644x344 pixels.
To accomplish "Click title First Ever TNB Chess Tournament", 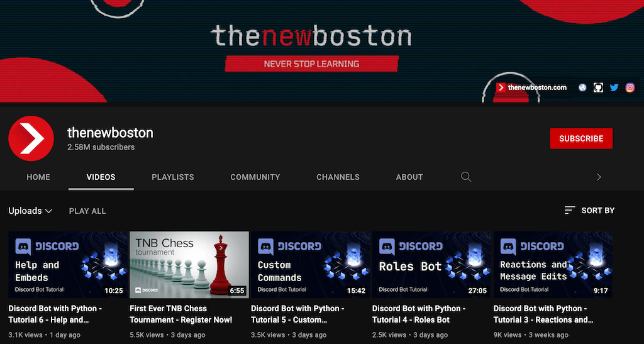I will click(181, 314).
